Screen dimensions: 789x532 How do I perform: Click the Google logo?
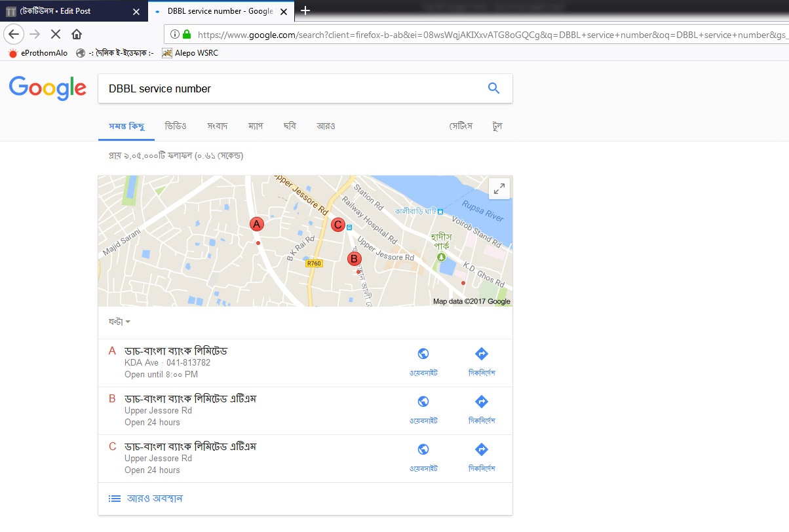pos(47,88)
